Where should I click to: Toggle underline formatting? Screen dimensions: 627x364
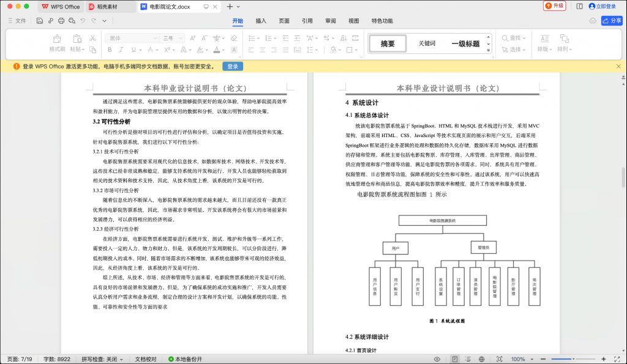(x=133, y=49)
